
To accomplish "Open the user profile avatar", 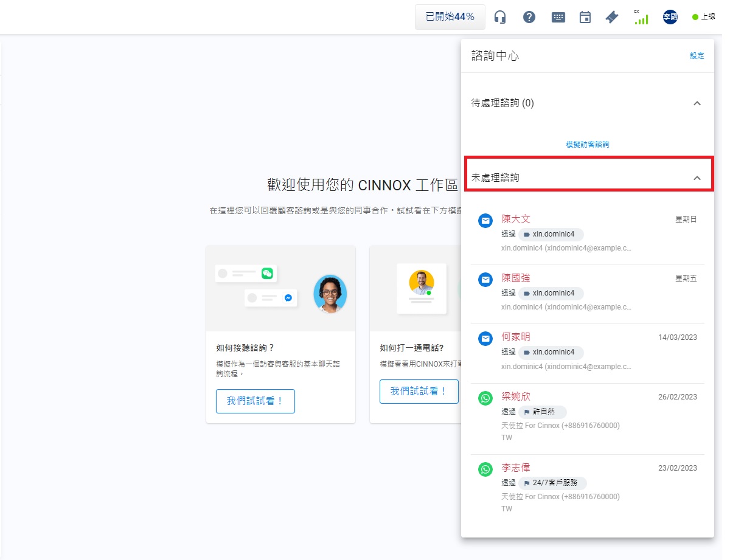I will (670, 17).
